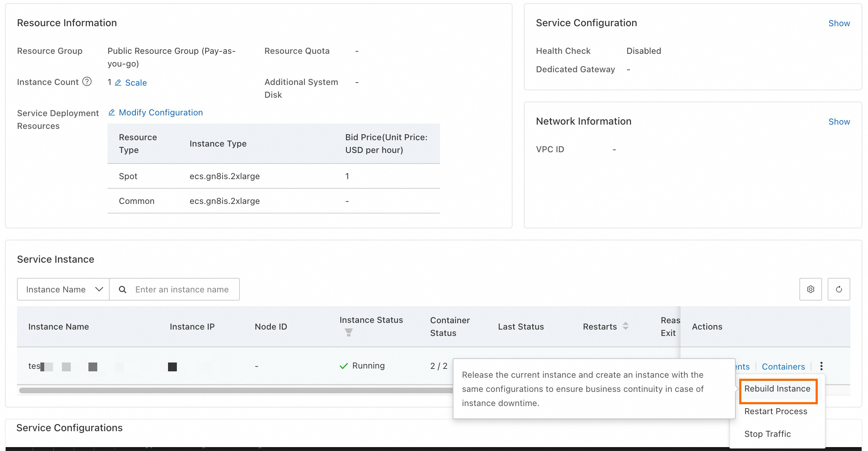Image resolution: width=868 pixels, height=451 pixels.
Task: Click the Modify Configuration link
Action: coord(161,113)
